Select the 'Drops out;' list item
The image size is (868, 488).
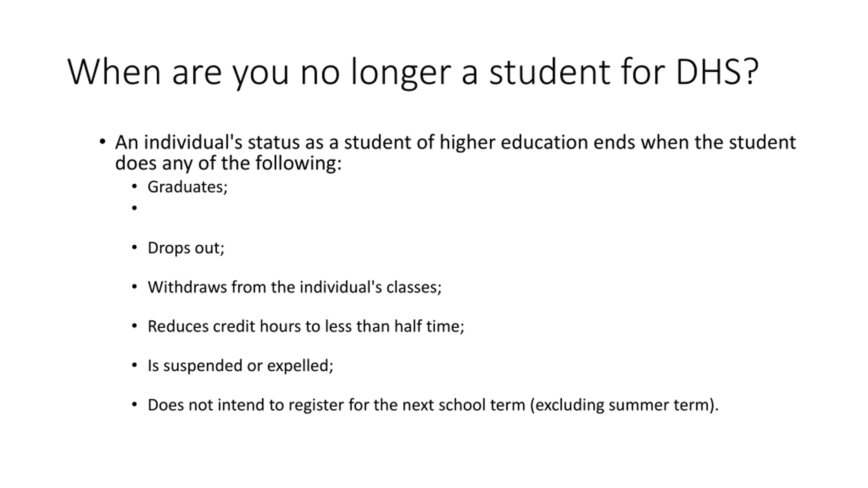[186, 248]
